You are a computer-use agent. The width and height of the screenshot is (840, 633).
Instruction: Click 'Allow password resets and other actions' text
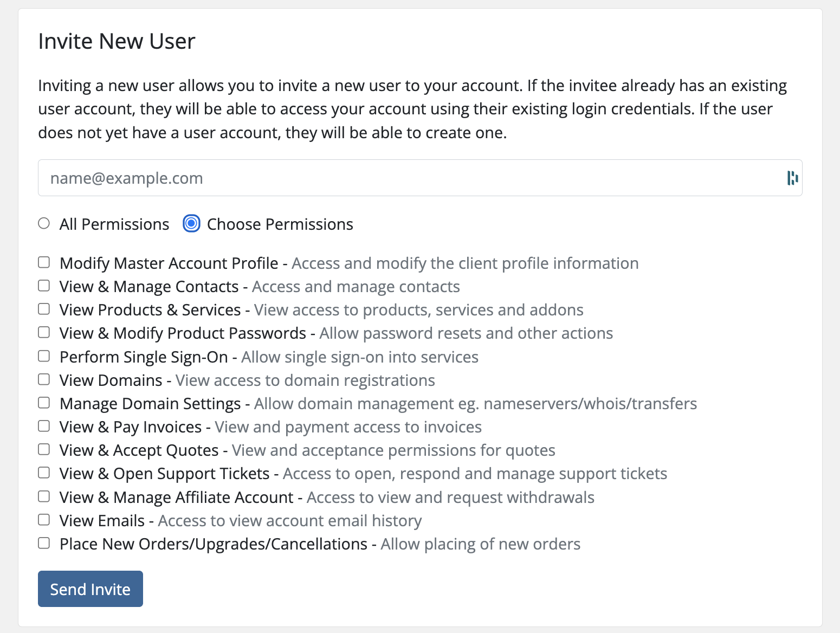coord(467,333)
